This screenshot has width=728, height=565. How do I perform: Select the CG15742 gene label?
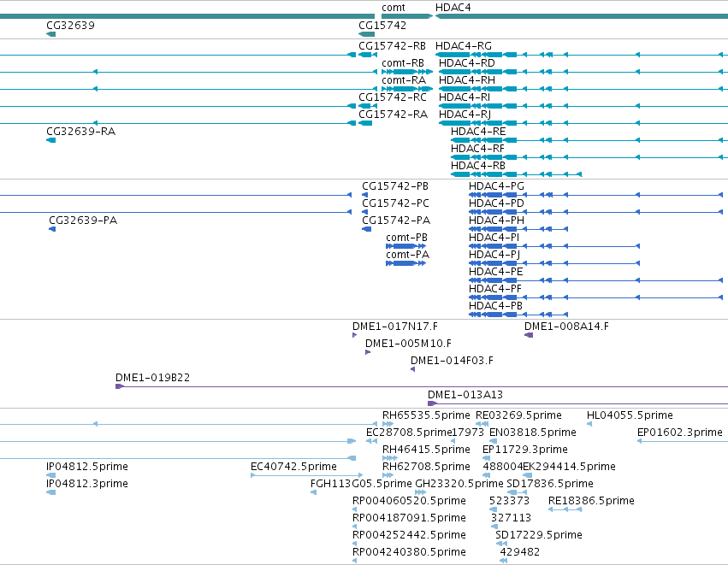[382, 26]
